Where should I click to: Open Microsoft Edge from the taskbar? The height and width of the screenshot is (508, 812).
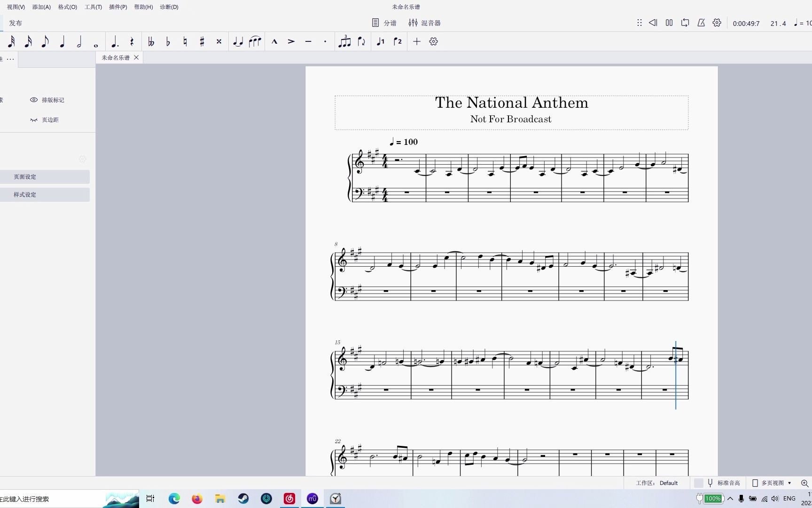pos(174,499)
